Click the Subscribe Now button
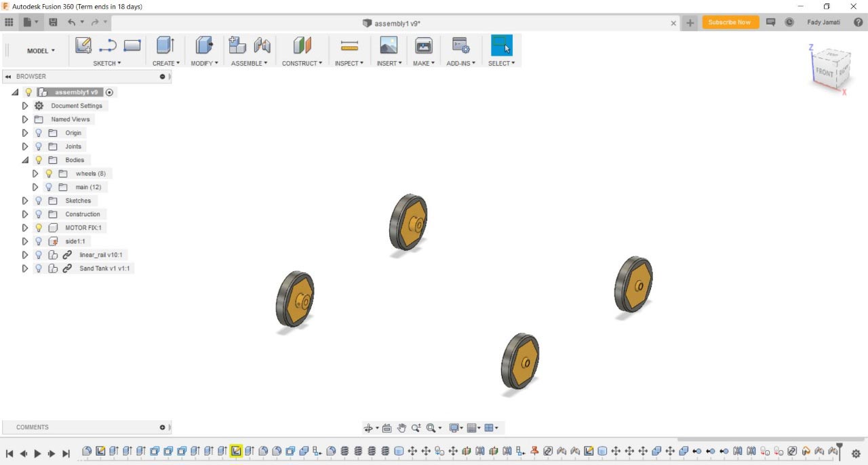 730,22
